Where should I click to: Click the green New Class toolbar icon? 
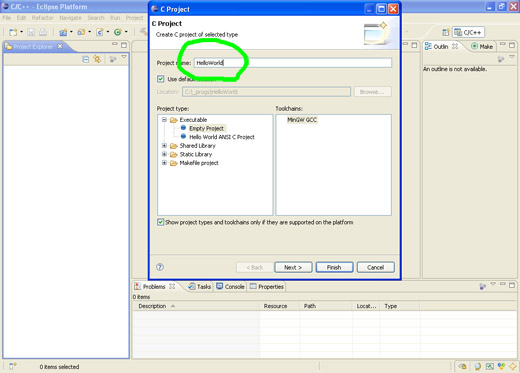[117, 32]
